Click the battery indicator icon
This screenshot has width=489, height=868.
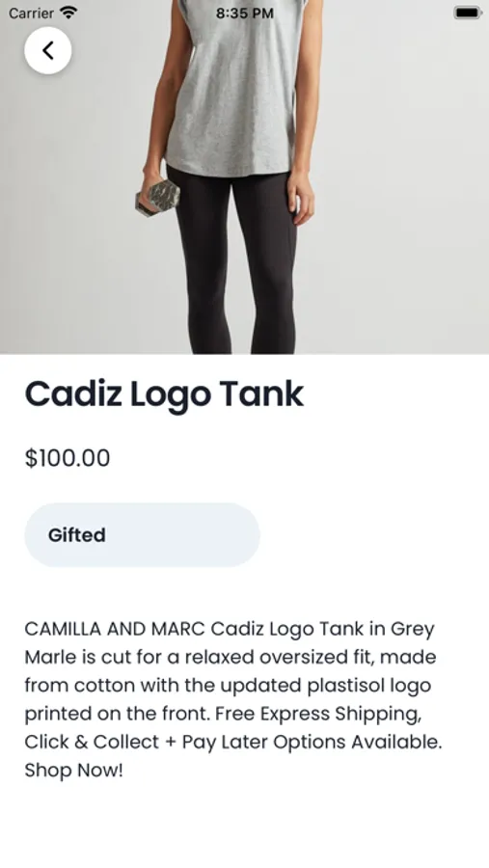pos(468,13)
